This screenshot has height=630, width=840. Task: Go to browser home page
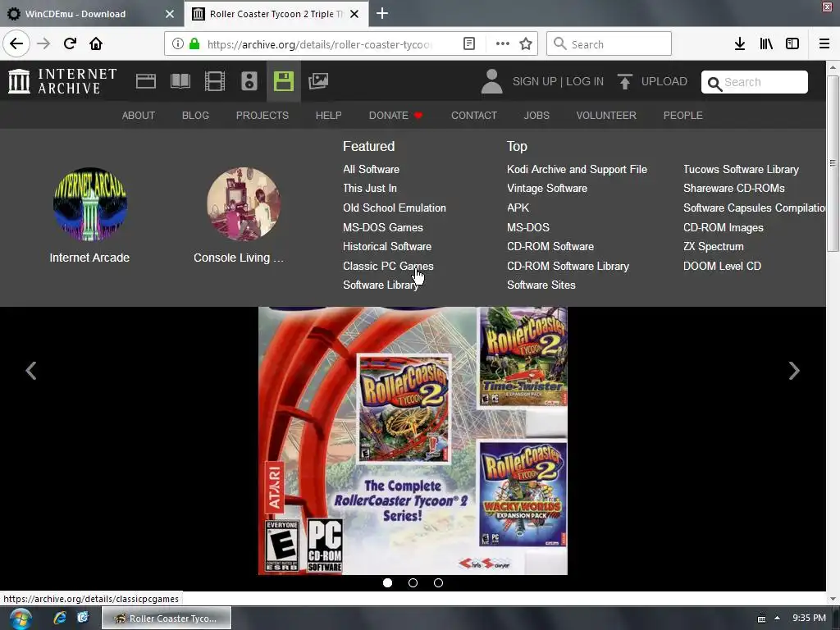(x=96, y=43)
